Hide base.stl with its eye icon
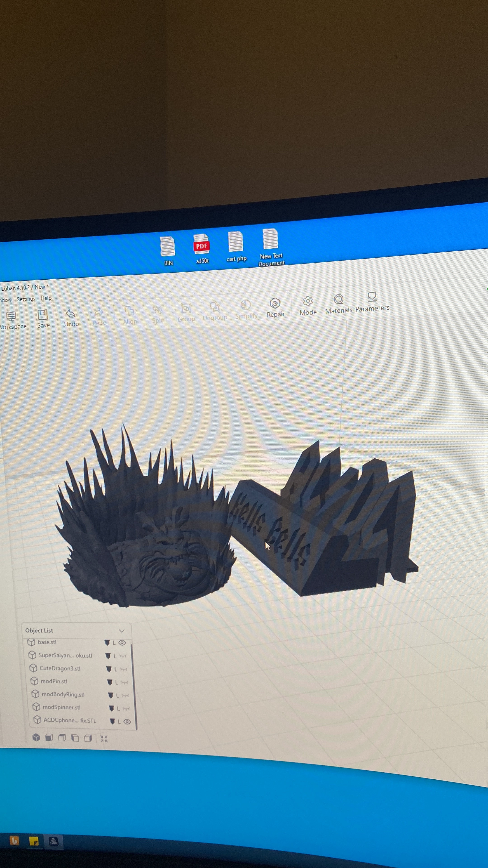The height and width of the screenshot is (868, 488). [x=122, y=643]
